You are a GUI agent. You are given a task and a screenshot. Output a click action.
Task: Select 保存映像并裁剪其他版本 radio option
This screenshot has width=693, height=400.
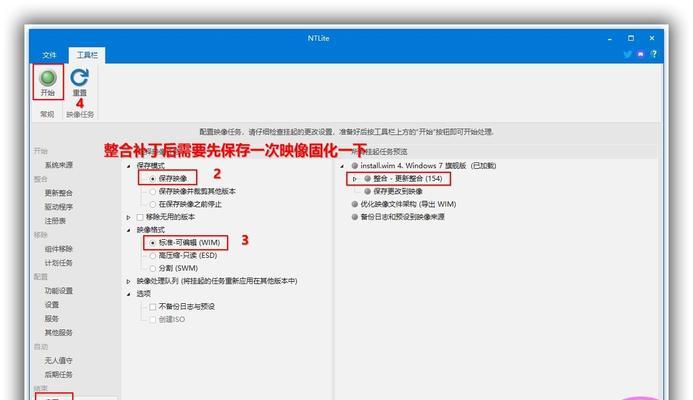152,191
